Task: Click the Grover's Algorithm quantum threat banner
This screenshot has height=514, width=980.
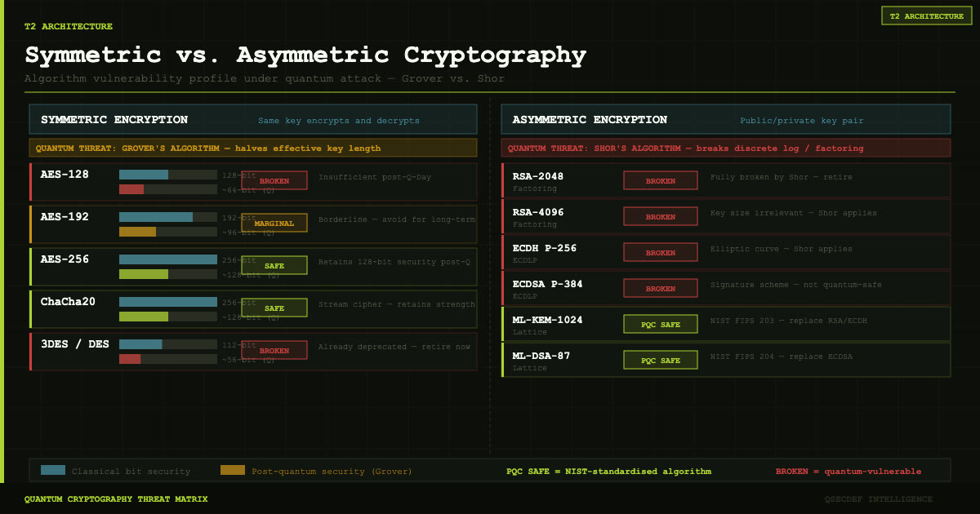Action: tap(253, 148)
